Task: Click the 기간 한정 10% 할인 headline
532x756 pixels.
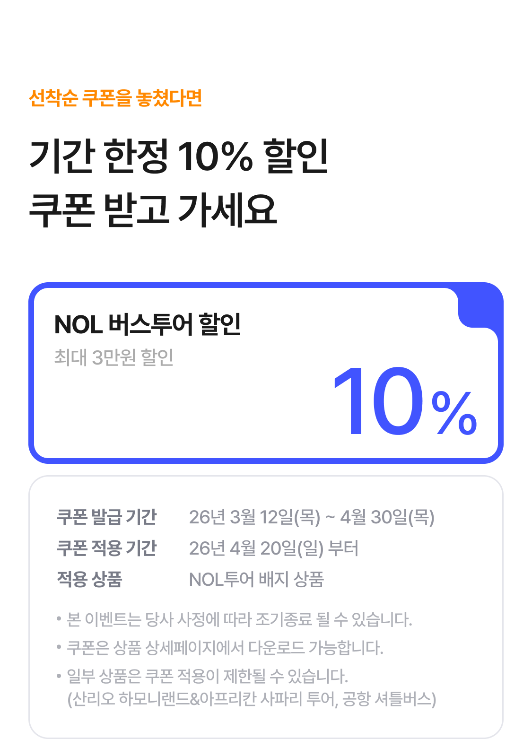Action: click(x=179, y=156)
